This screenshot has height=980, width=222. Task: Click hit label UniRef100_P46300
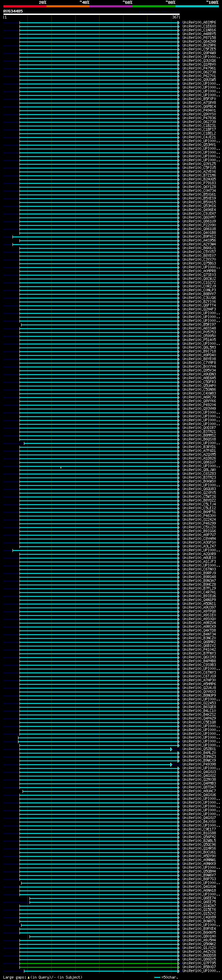(x=199, y=516)
